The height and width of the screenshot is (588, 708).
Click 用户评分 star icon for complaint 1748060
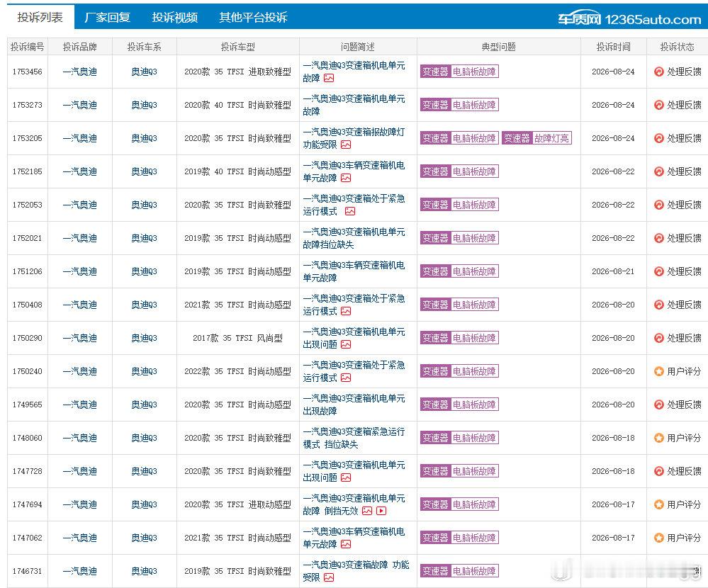tap(659, 438)
